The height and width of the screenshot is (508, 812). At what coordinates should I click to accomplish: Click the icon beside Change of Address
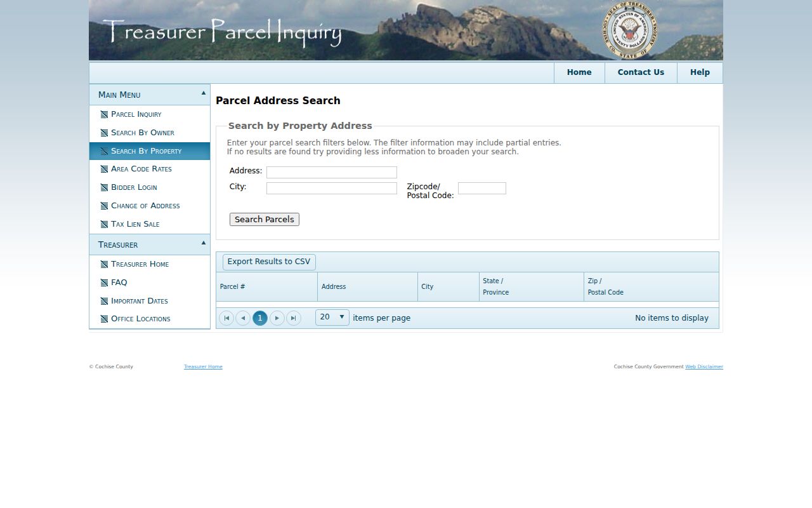(x=104, y=206)
